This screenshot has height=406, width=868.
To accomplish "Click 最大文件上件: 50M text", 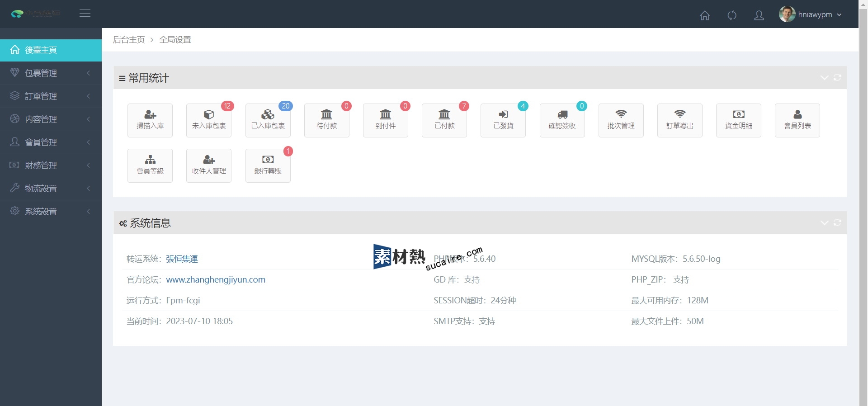I will (667, 321).
